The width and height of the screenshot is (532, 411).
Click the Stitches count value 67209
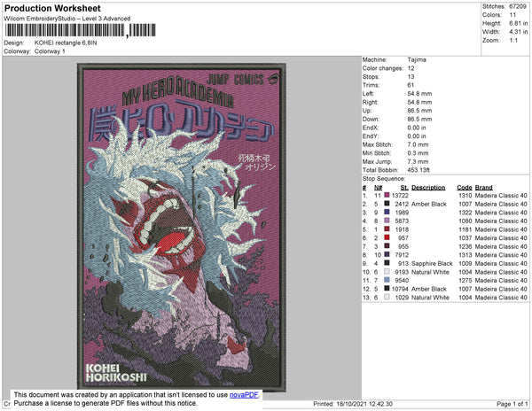(x=518, y=6)
